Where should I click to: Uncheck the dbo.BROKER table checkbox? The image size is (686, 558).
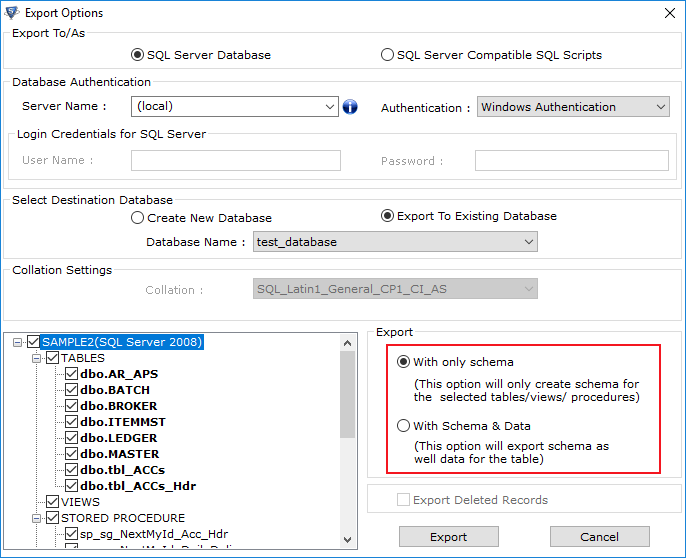point(71,406)
